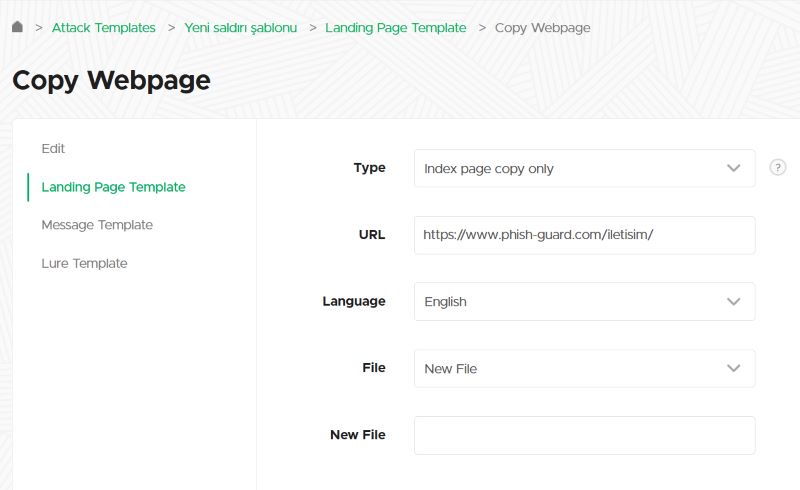Select Landing Page Template in the sidebar
The height and width of the screenshot is (490, 800).
[113, 187]
